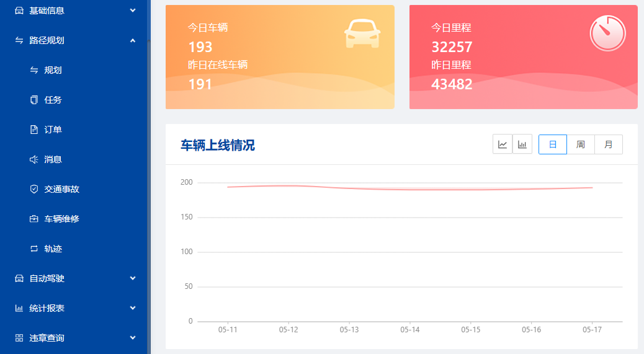Screen dimensions: 644x354
Task: Click the 任务 clipboard icon in sidebar
Action: coord(34,100)
